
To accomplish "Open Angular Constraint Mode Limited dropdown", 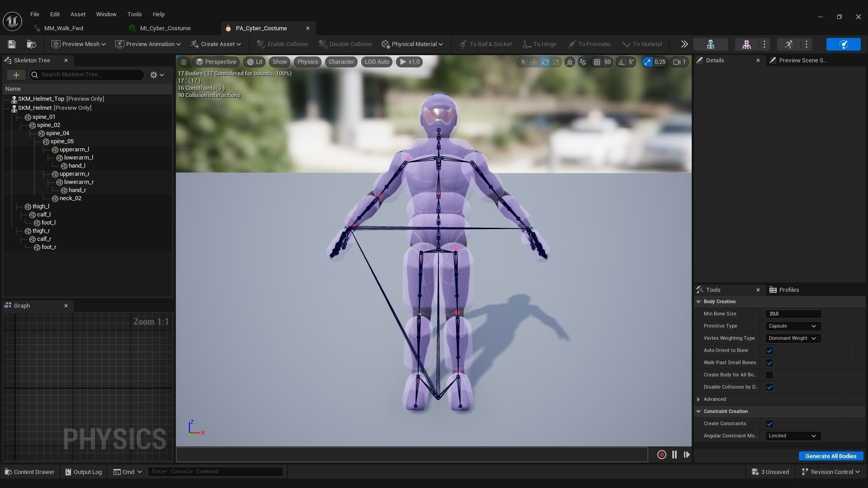I will 793,436.
